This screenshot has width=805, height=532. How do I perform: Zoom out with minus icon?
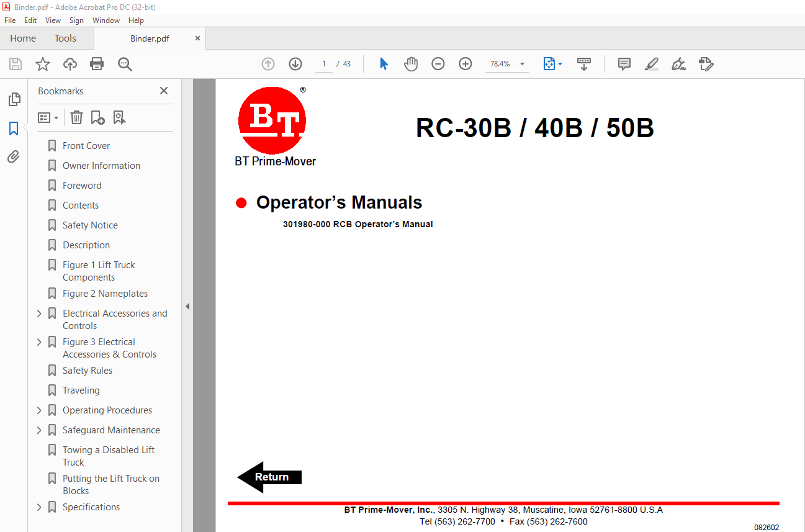[x=438, y=64]
